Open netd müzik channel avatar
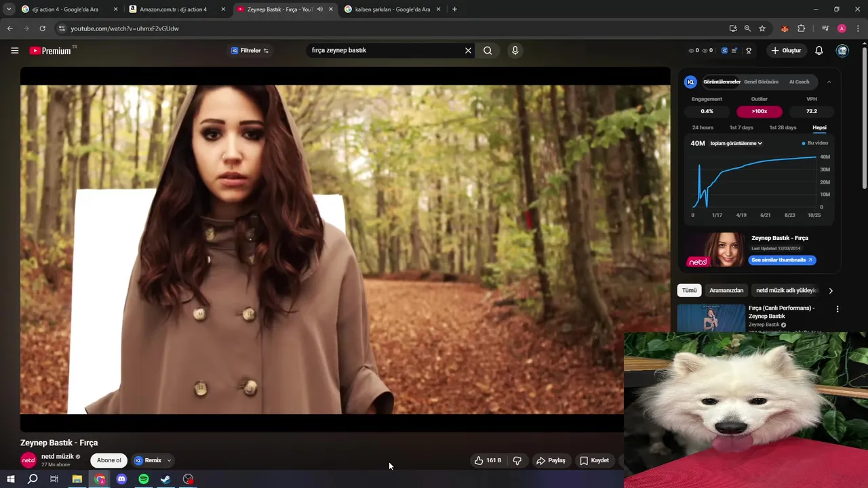 click(x=28, y=460)
